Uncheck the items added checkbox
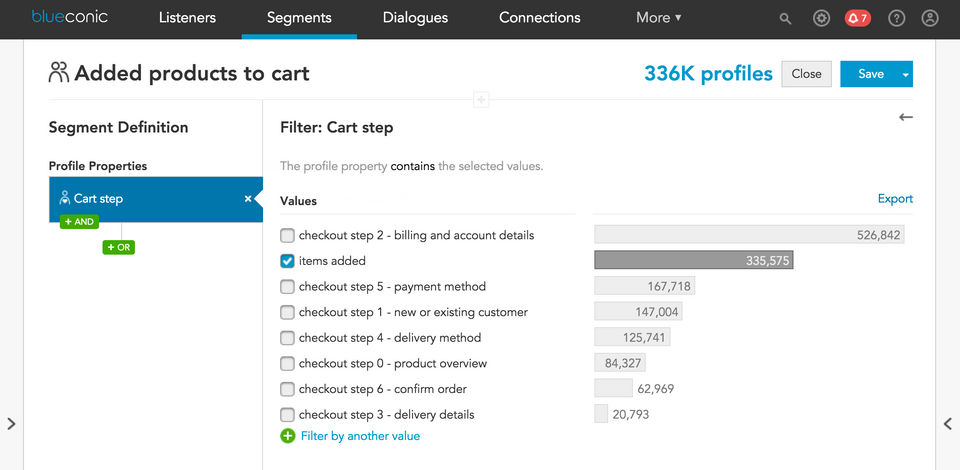The height and width of the screenshot is (470, 960). [x=288, y=261]
